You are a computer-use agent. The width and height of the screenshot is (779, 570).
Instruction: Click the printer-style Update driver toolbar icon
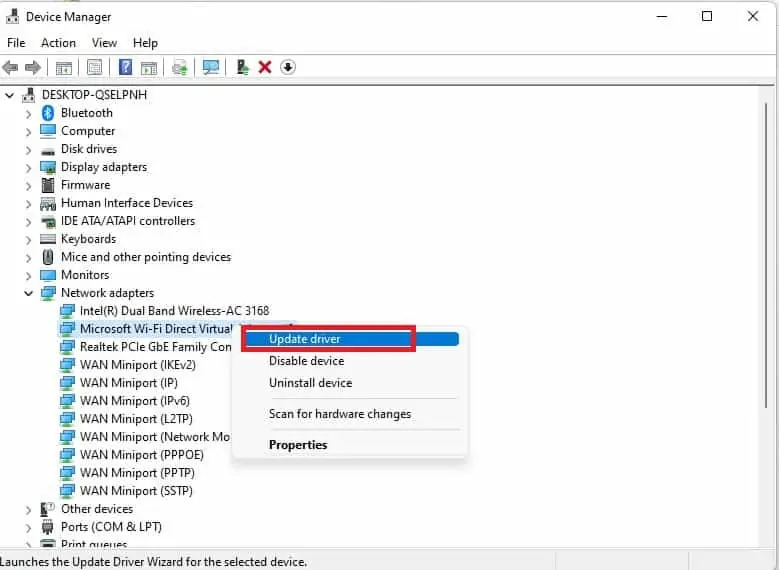180,67
